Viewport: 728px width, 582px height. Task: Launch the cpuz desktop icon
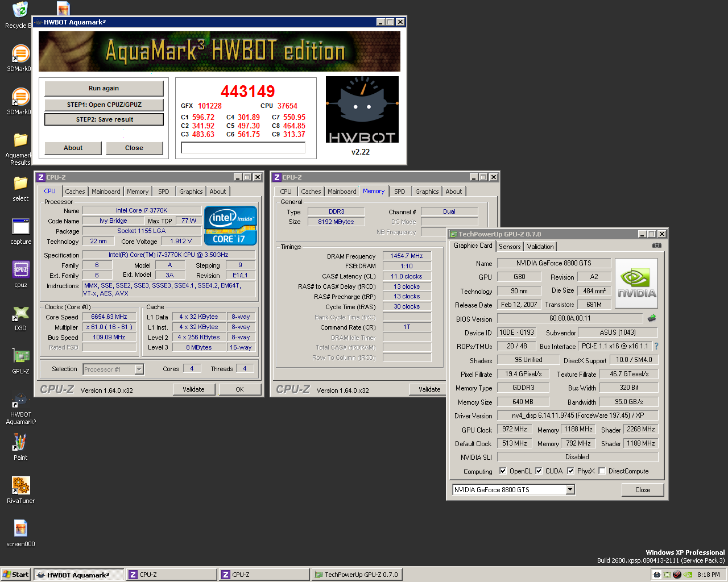point(20,269)
